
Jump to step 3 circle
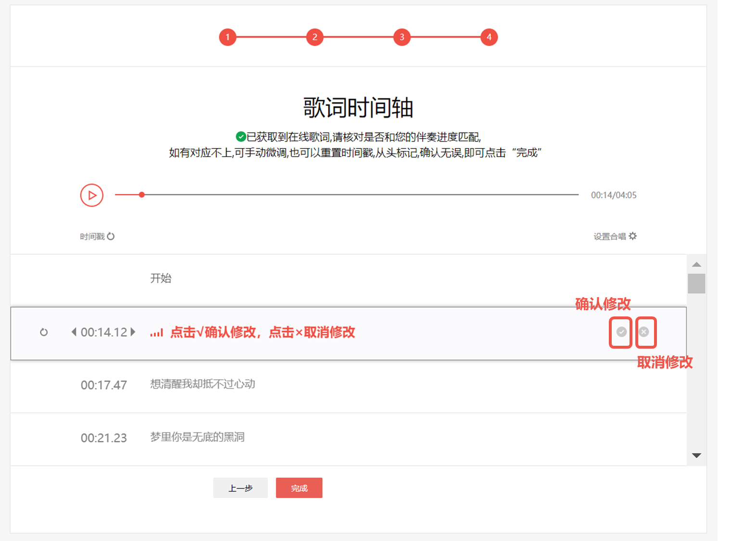coord(402,37)
